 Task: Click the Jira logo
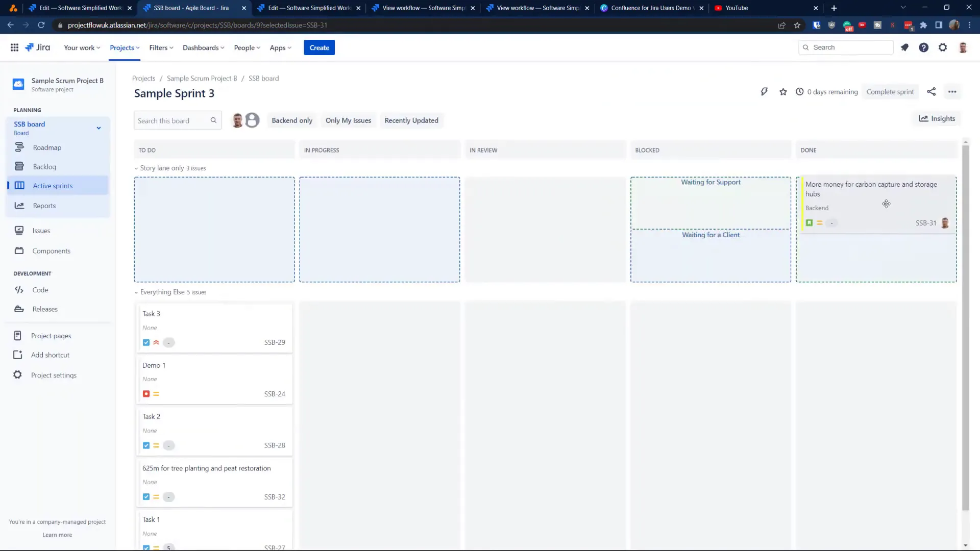38,47
